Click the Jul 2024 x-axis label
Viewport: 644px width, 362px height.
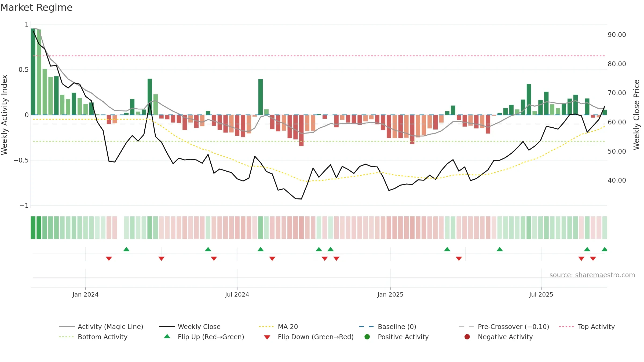click(x=237, y=294)
